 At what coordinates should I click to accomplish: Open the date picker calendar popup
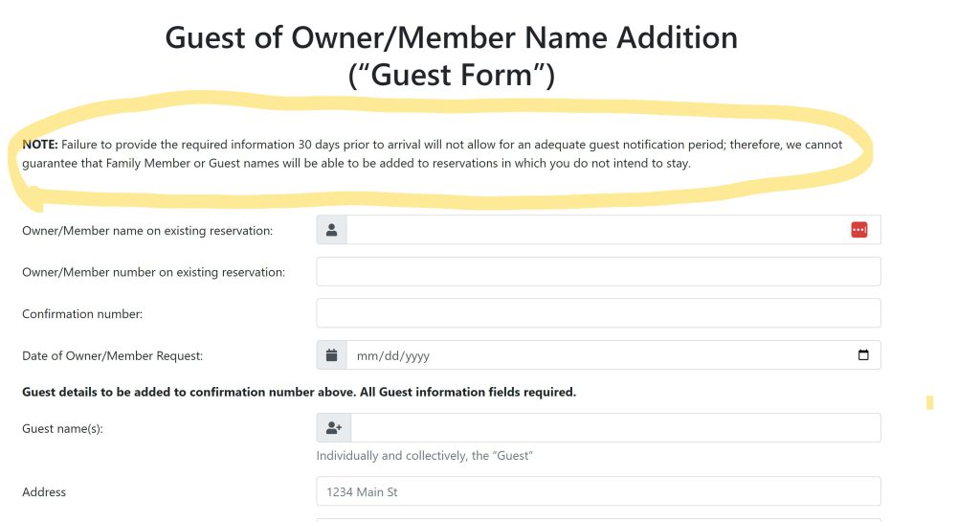863,355
